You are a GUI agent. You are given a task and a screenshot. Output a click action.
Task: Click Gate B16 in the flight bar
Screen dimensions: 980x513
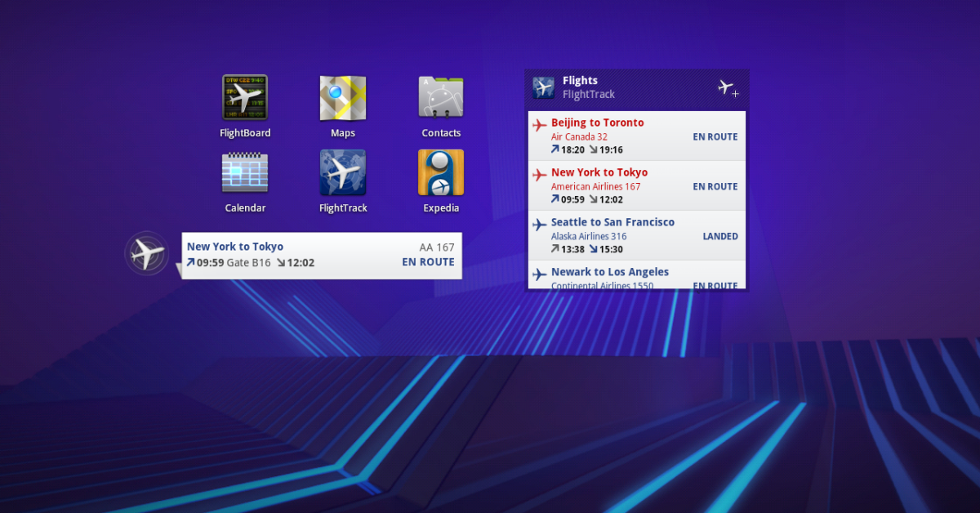coord(248,263)
